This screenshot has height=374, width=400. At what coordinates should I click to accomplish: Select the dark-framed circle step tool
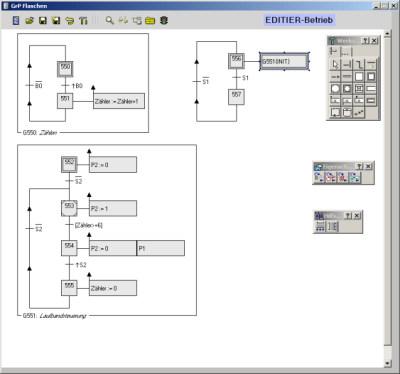tap(347, 89)
